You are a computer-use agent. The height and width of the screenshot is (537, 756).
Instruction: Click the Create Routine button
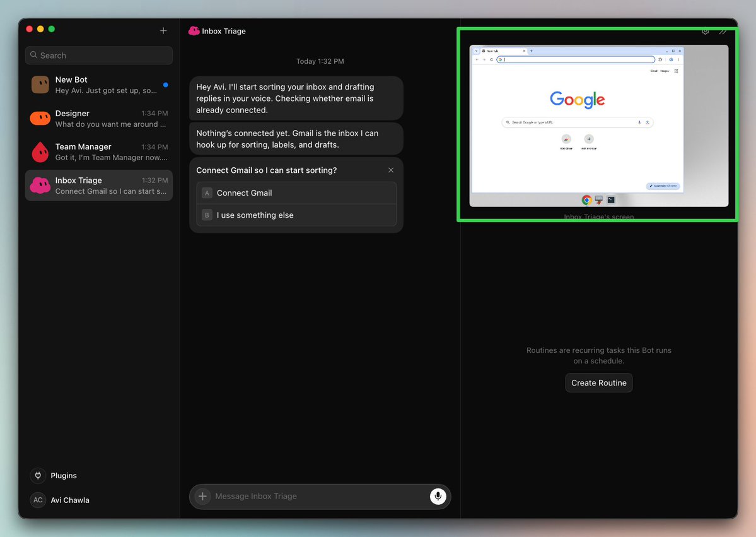tap(599, 382)
